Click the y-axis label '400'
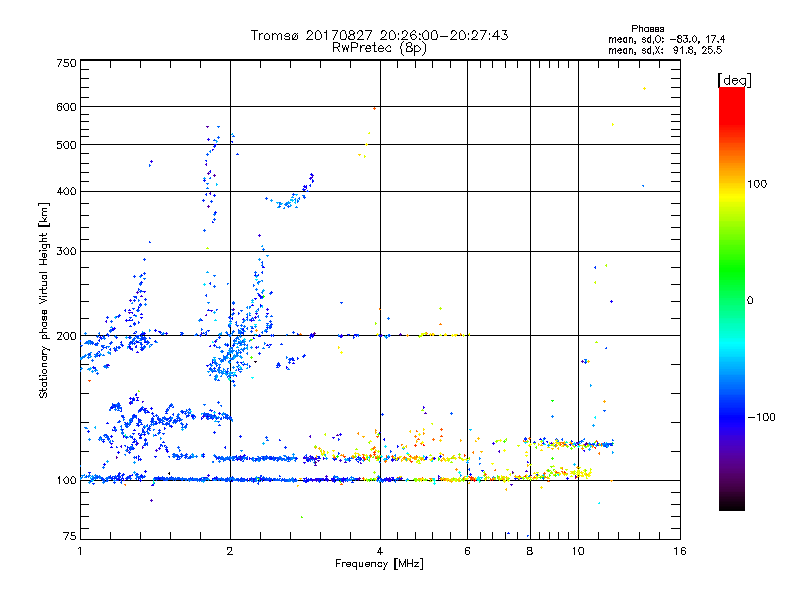 tap(66, 191)
